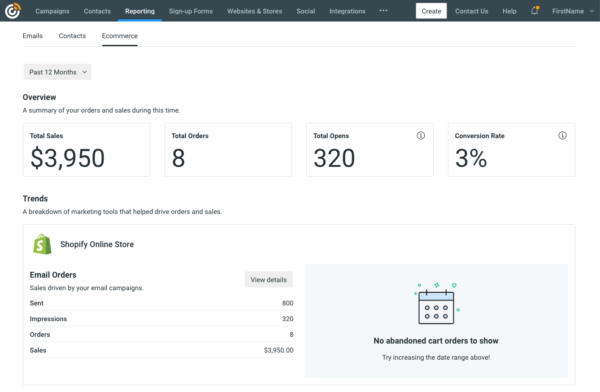600x392 pixels.
Task: Click the Impressions row label
Action: (48, 319)
